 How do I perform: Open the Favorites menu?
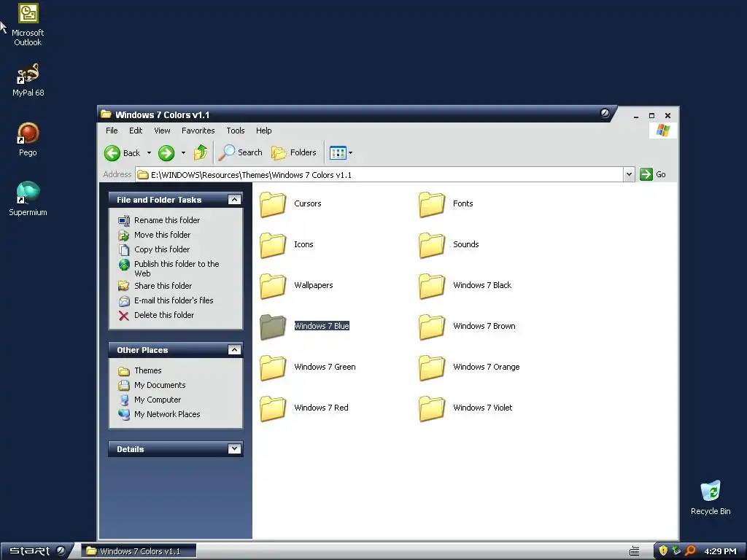click(x=198, y=131)
